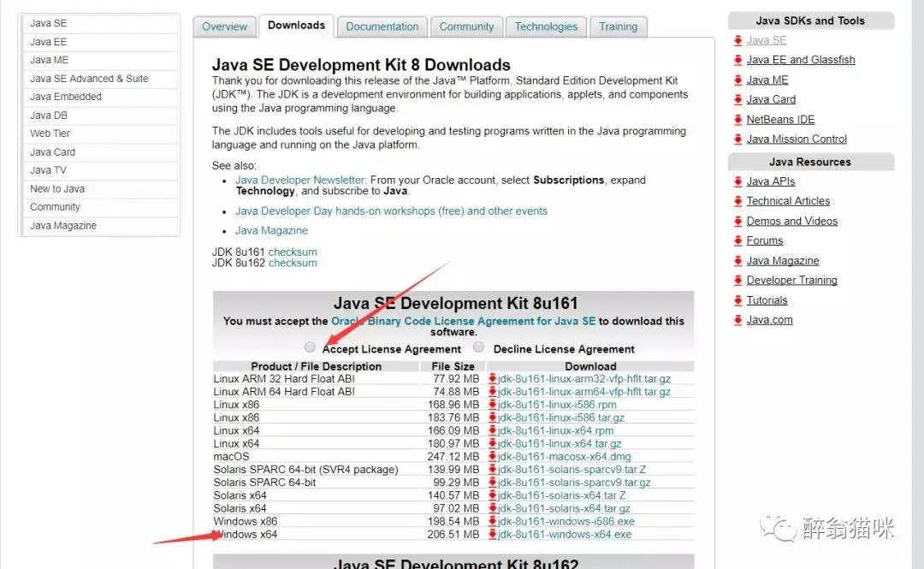The image size is (924, 569).
Task: Click download icon beside jdk-8u161-windows-i586.exe
Action: click(x=492, y=521)
